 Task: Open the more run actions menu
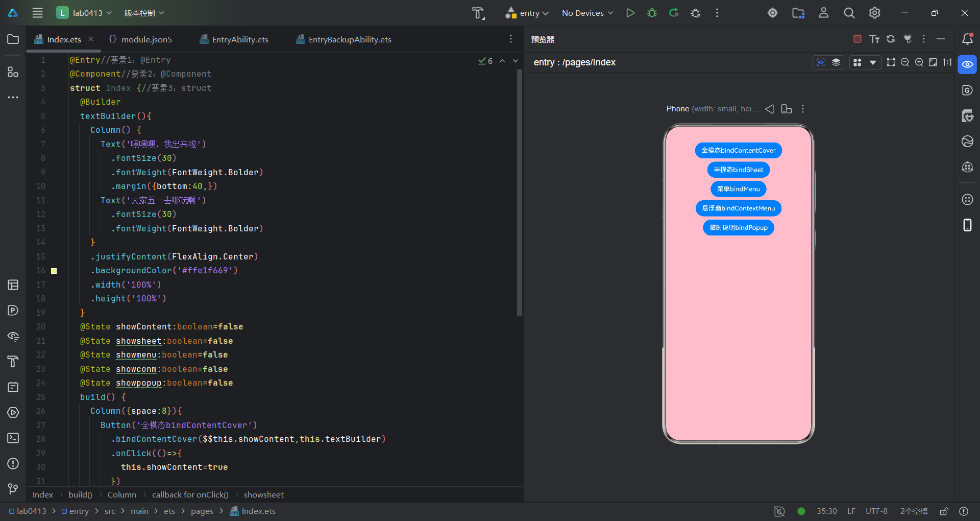717,13
